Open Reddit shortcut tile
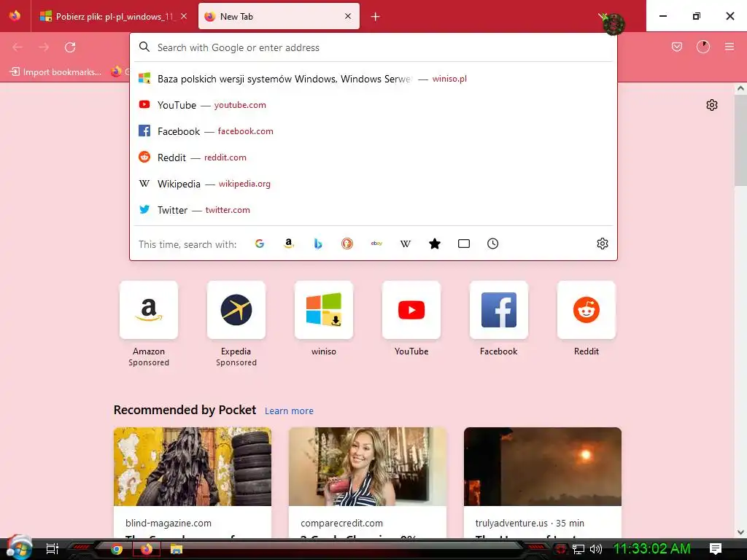747x560 pixels. coord(587,310)
